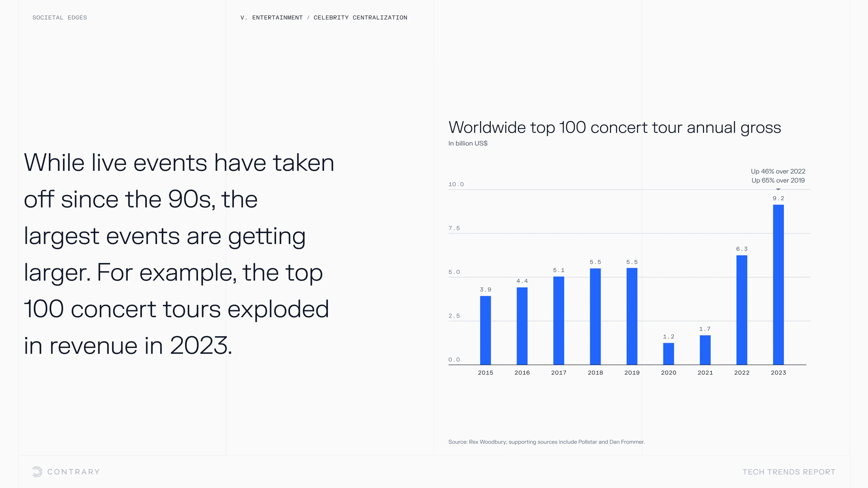Click the source citation mentioning Rex Woodbury
Viewport: 868px width, 488px height.
(x=546, y=442)
